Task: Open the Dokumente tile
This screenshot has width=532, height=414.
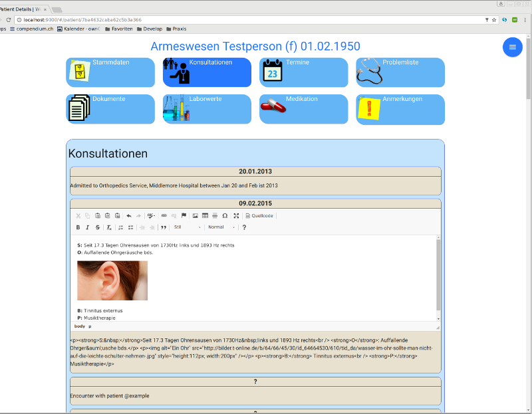Action: pyautogui.click(x=110, y=109)
